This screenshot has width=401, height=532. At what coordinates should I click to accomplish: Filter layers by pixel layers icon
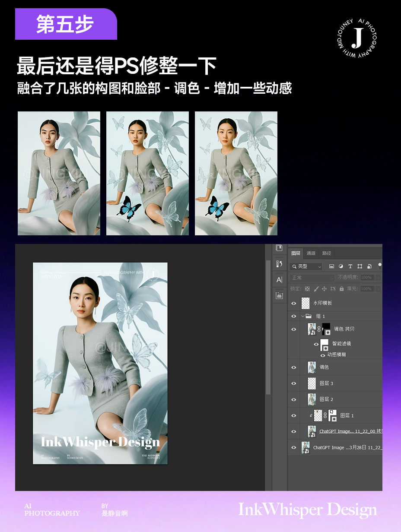[331, 266]
